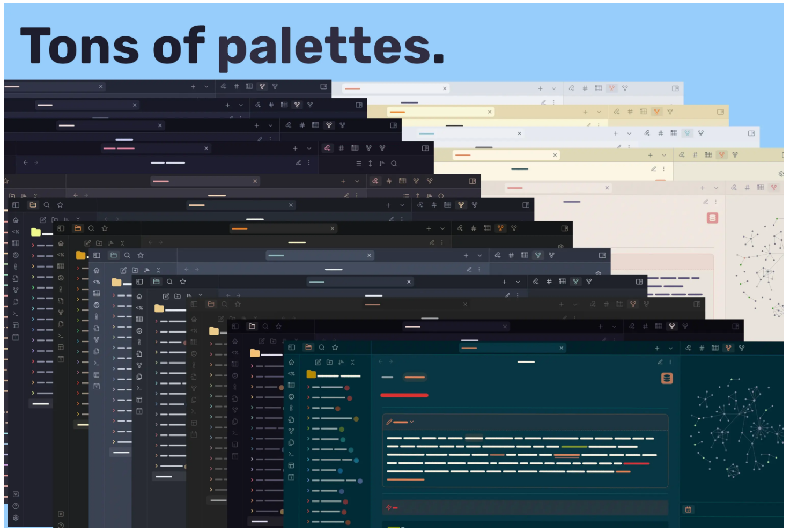
Task: Open tab list chevron in pale yellow light window
Action: (599, 112)
